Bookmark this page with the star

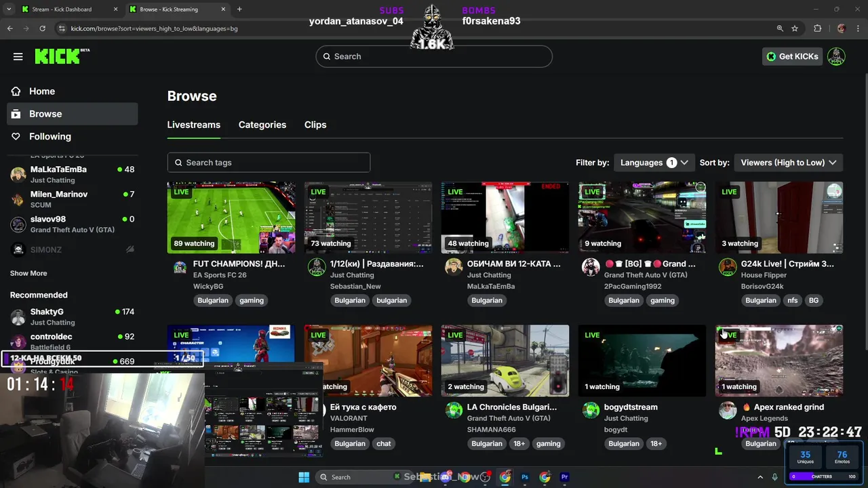coord(795,28)
